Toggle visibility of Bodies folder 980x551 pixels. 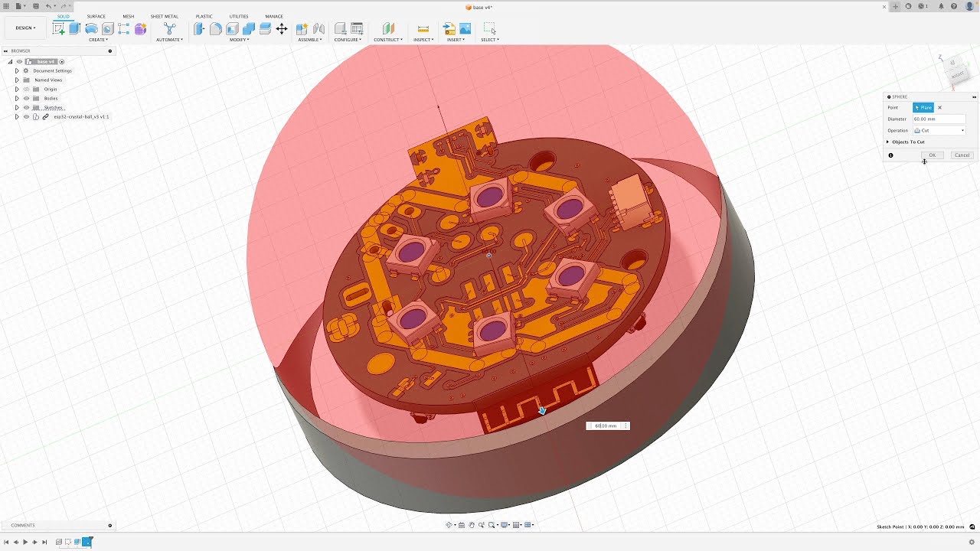point(26,99)
